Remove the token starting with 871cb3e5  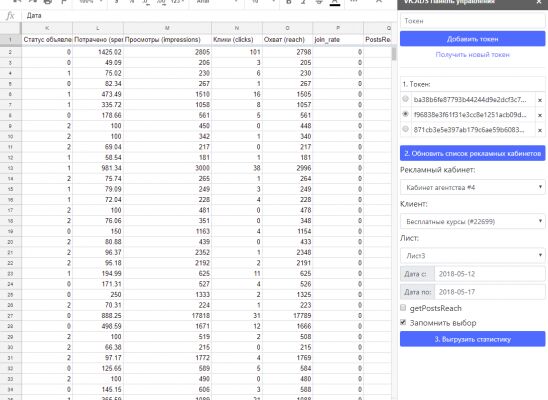tap(540, 130)
